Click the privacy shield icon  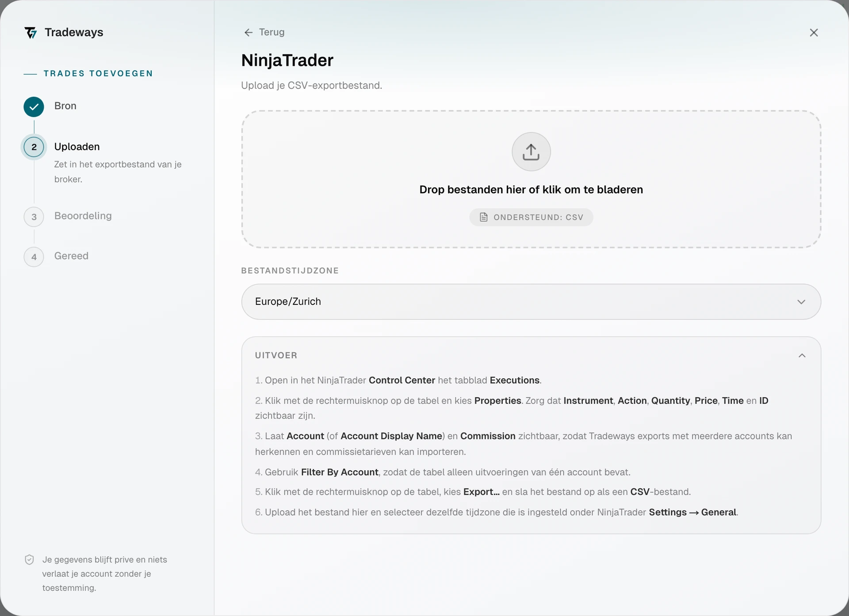pyautogui.click(x=29, y=560)
